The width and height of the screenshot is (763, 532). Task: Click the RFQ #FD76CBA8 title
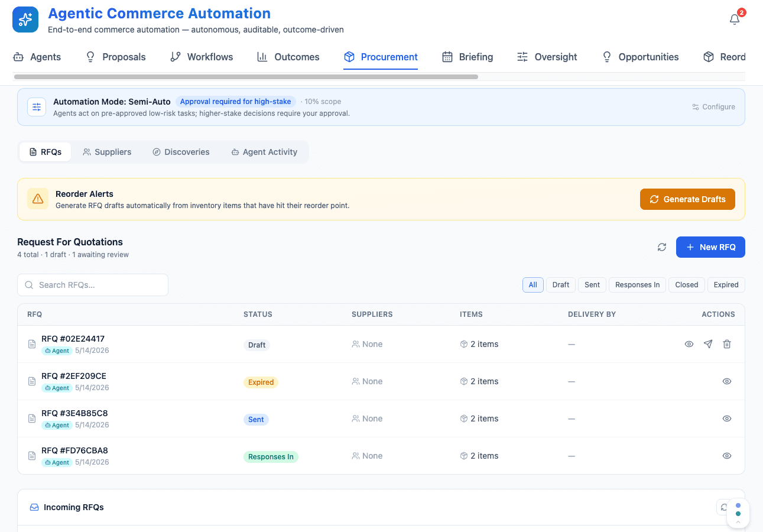[x=74, y=450]
